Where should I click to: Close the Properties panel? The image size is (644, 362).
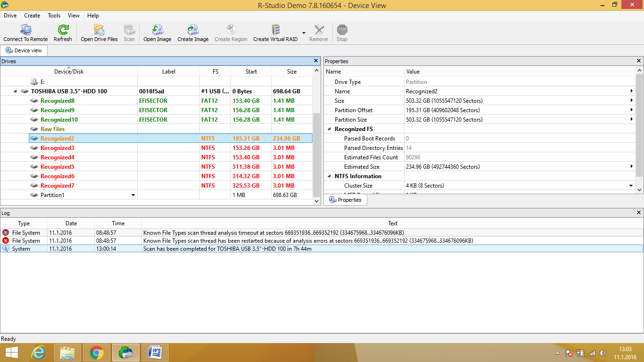click(x=639, y=61)
